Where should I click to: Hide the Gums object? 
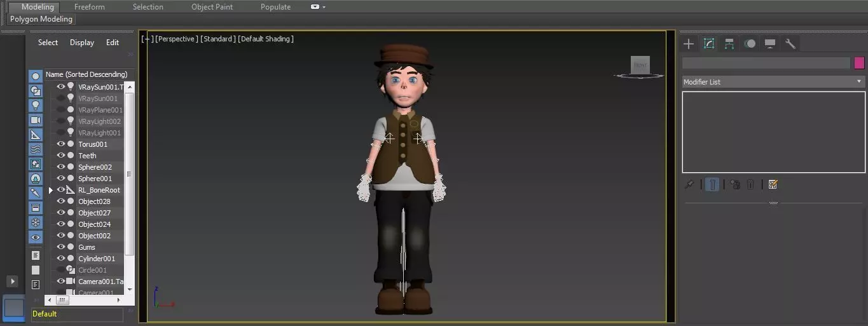(61, 247)
